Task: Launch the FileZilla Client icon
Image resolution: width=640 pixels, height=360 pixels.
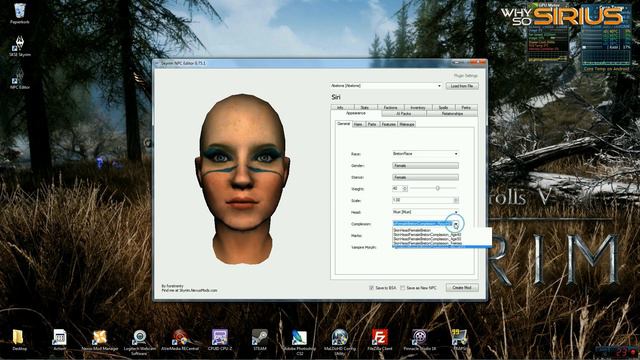Action: [380, 340]
